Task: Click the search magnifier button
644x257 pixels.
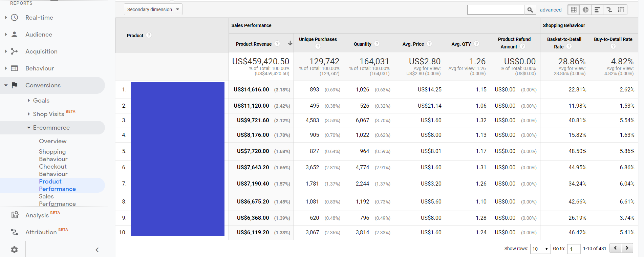Action: click(x=530, y=10)
